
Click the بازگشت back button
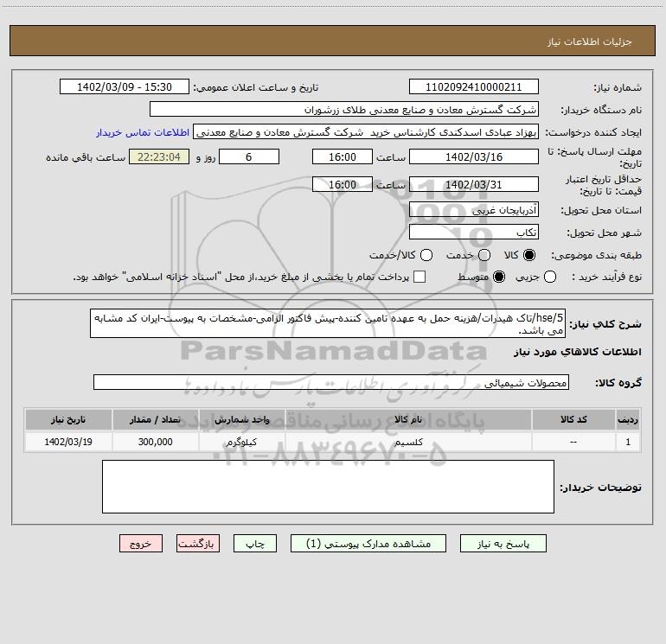[198, 544]
